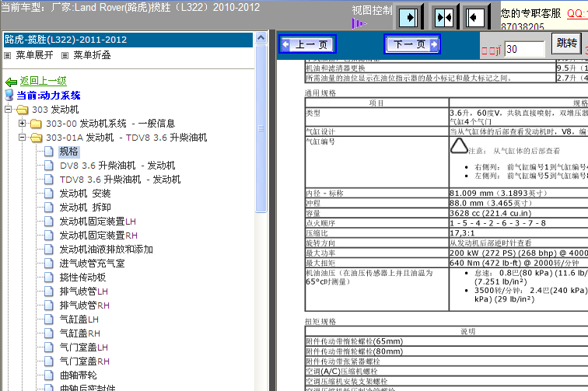Open 气缸盖RH page
The image size is (588, 391).
80,333
